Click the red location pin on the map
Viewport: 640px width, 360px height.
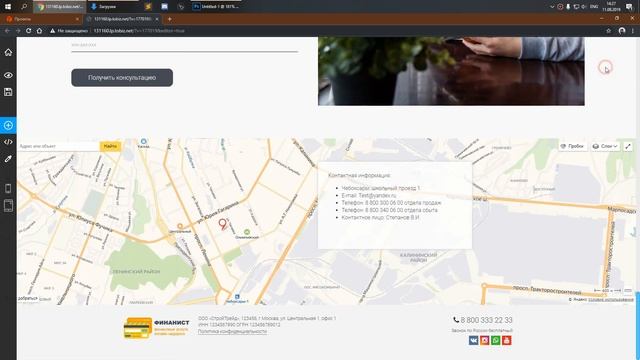click(222, 224)
